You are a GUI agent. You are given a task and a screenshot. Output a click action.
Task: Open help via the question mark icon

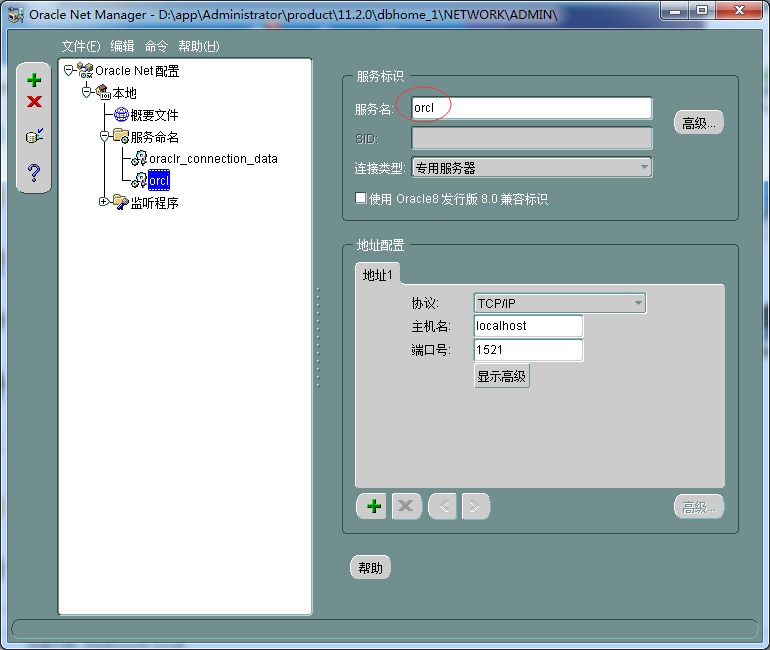point(34,172)
